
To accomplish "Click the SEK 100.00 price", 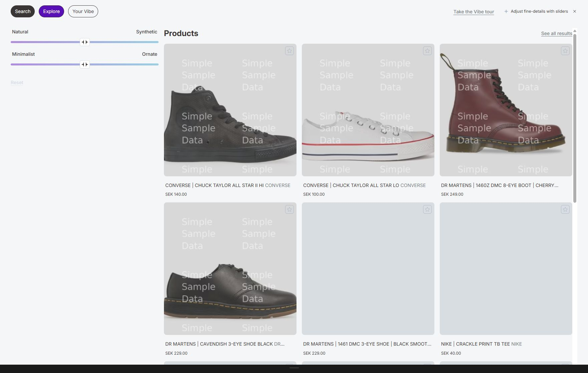I will (x=314, y=194).
